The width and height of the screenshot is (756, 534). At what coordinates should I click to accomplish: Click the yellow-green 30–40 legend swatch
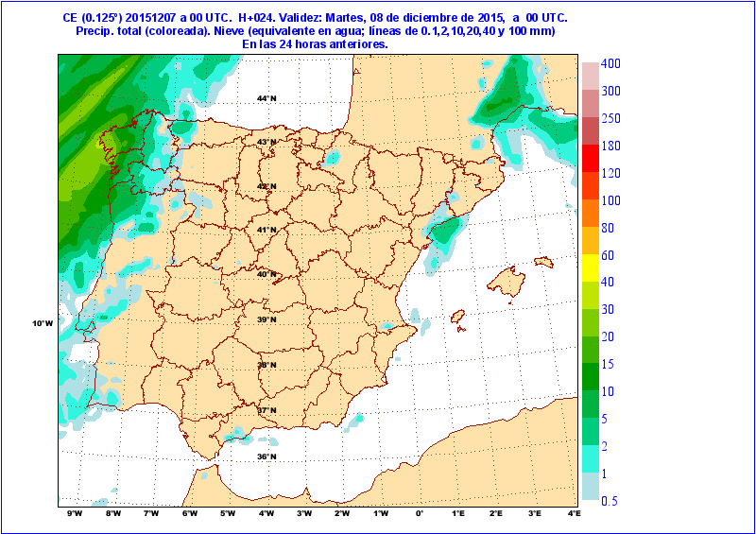(591, 295)
